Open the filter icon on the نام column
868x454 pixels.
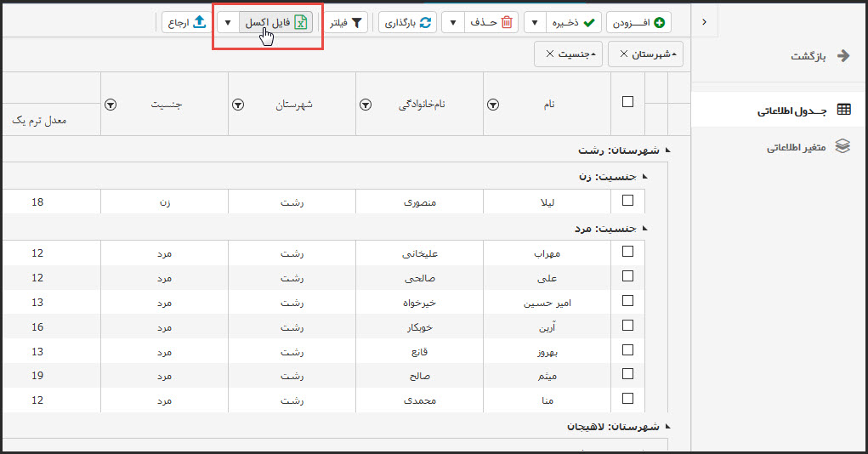493,105
